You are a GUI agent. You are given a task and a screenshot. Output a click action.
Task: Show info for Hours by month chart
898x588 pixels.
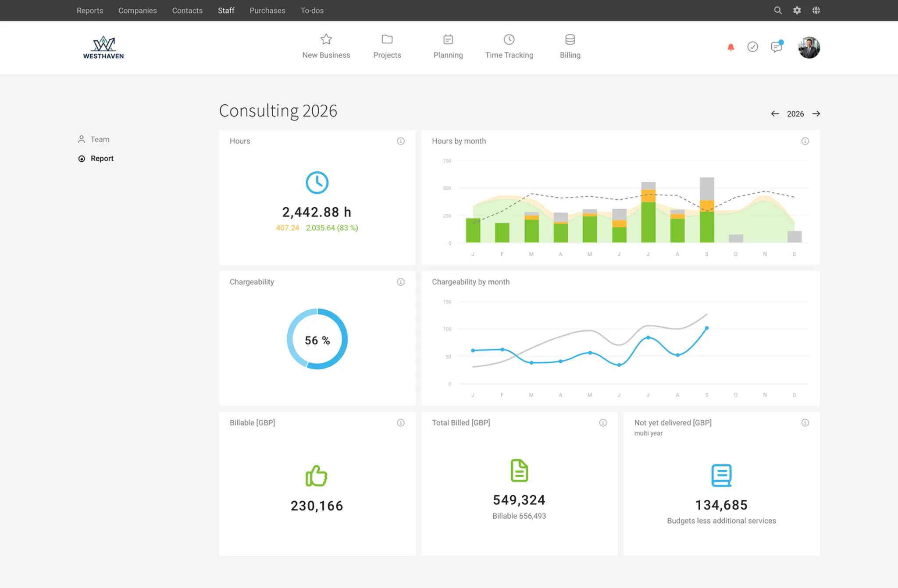pos(805,141)
